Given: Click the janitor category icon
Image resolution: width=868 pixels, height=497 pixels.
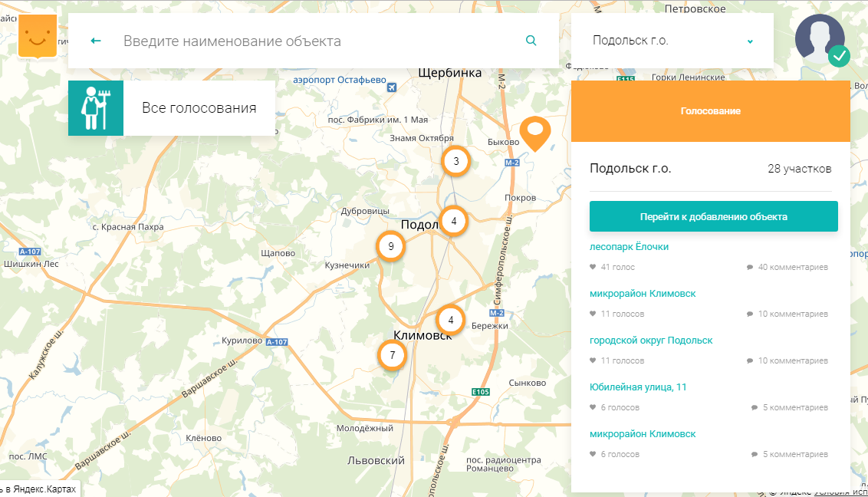Looking at the screenshot, I should tap(96, 108).
